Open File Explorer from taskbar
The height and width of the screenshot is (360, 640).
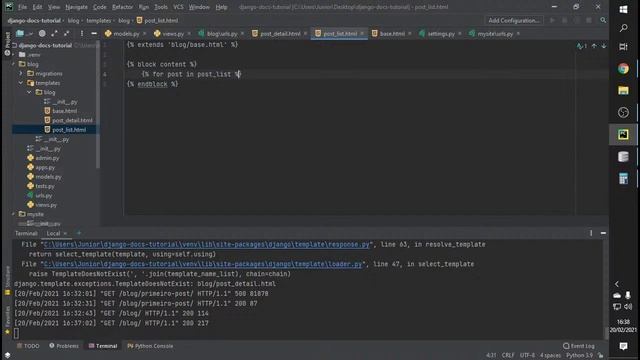pyautogui.click(x=623, y=91)
